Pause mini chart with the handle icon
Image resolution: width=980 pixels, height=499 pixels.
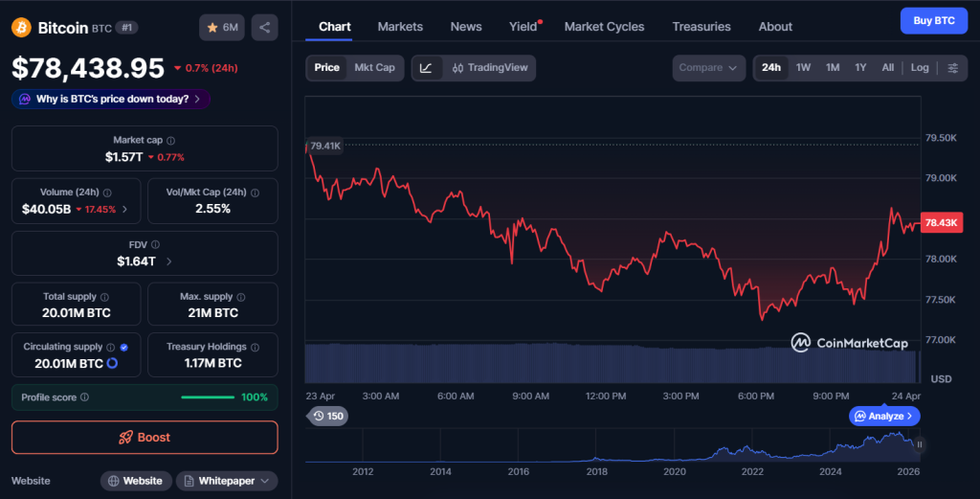tap(920, 444)
